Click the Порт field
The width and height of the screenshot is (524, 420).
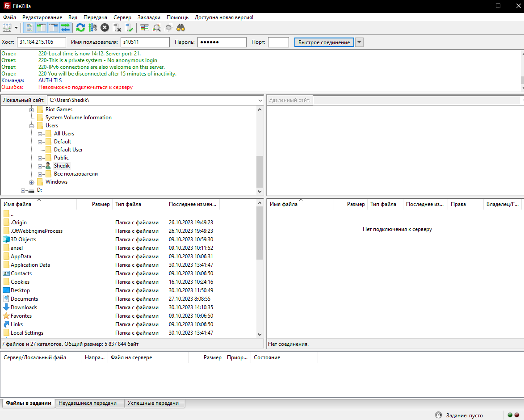[x=278, y=42]
